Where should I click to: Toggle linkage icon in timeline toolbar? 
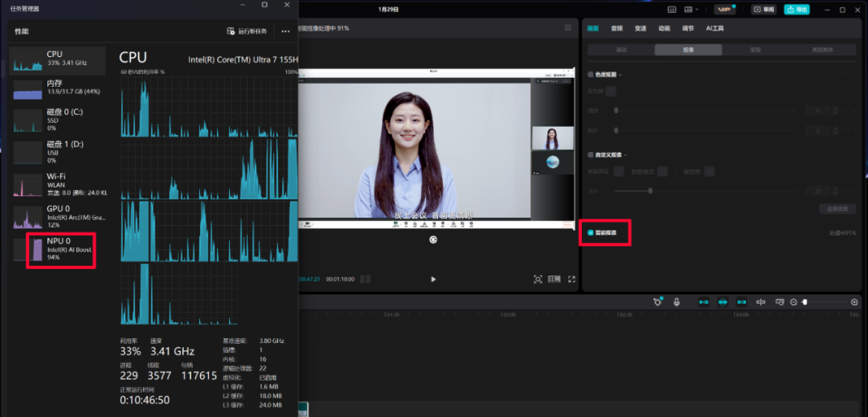point(742,302)
